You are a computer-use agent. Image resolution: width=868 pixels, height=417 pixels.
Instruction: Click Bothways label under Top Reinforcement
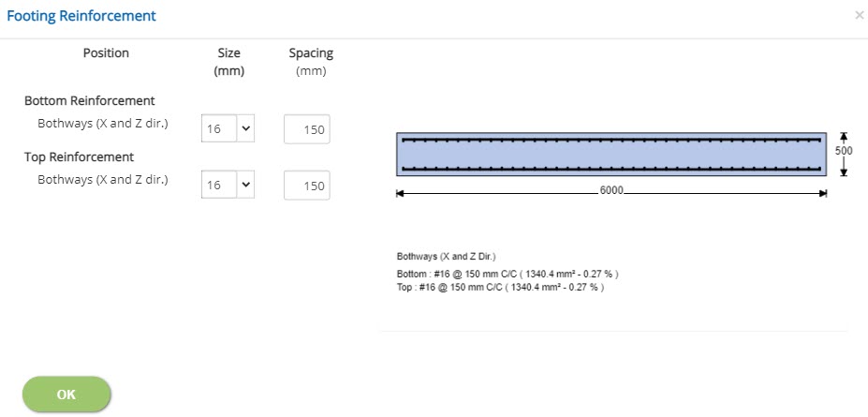coord(103,179)
